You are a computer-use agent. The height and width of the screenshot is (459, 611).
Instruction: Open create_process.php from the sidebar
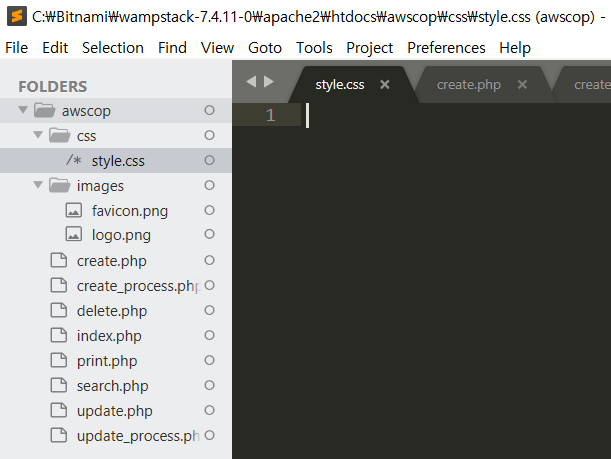138,286
